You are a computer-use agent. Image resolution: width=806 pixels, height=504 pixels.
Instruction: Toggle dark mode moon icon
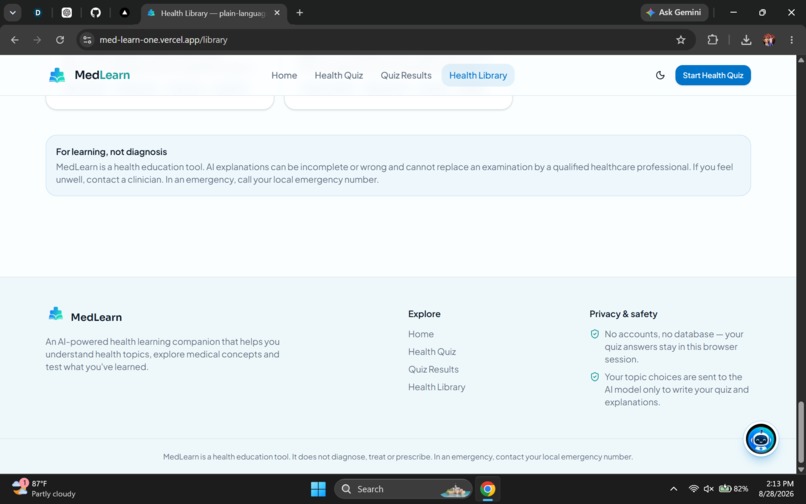click(x=660, y=75)
